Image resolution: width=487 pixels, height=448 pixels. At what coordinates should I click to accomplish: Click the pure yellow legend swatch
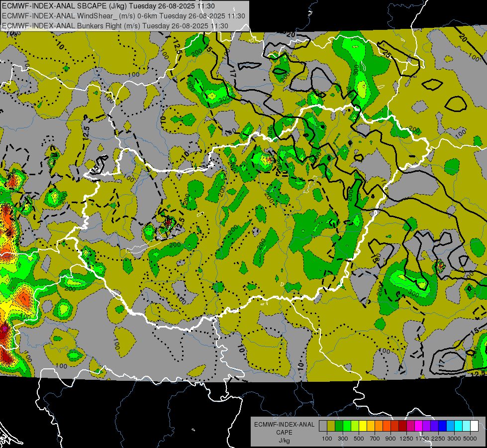[363, 426]
